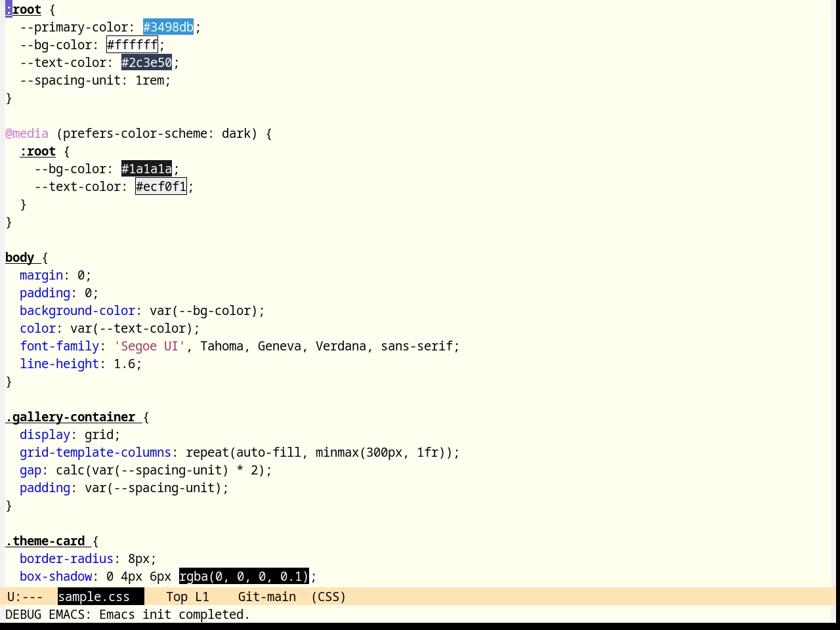This screenshot has width=840, height=630.
Task: Click the display: grid declaration
Action: [x=70, y=434]
